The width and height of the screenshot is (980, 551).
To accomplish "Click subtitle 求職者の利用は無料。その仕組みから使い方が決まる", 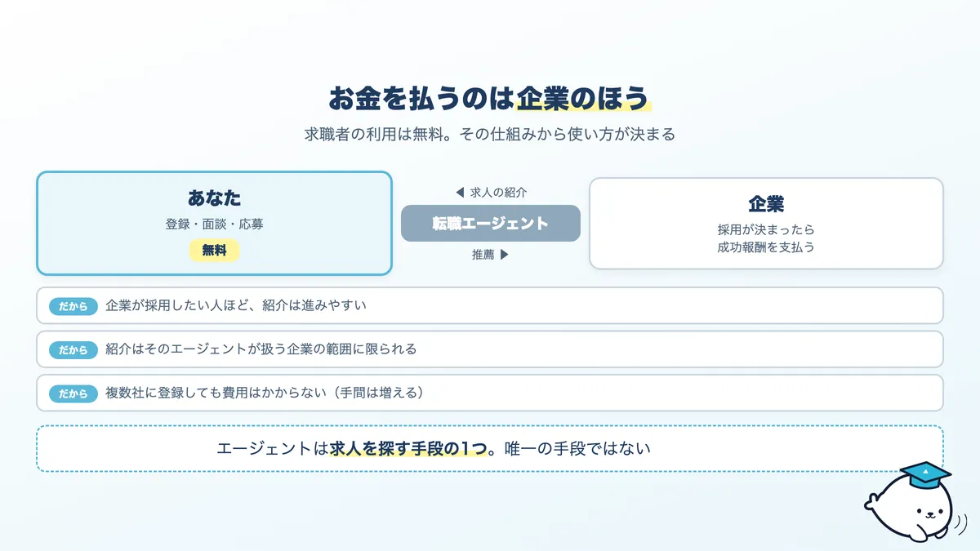I will pos(490,135).
